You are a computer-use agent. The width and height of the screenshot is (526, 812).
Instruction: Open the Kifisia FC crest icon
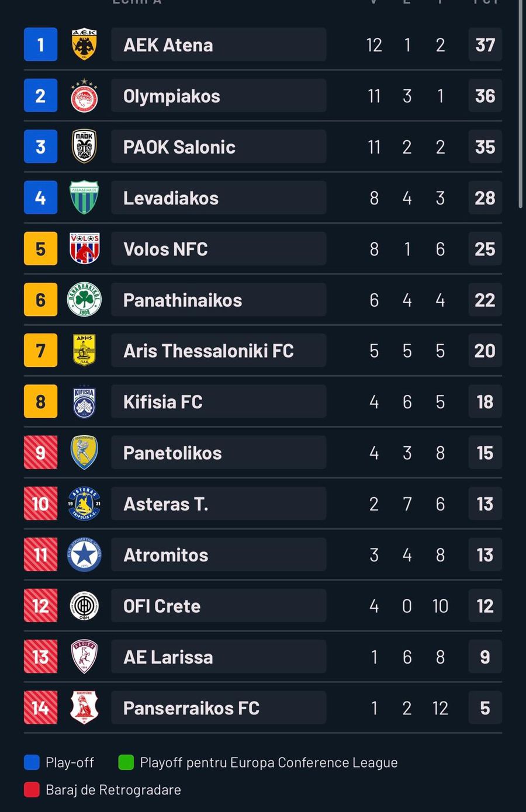84,402
